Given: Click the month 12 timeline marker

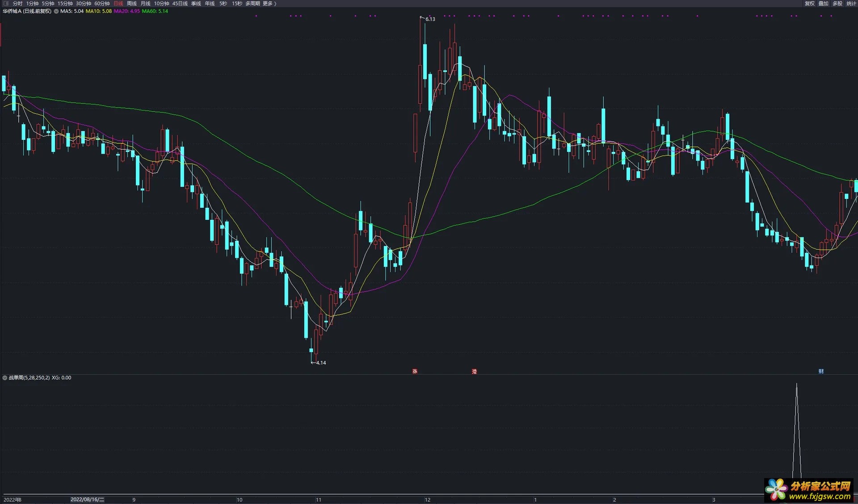Looking at the screenshot, I should click(428, 500).
